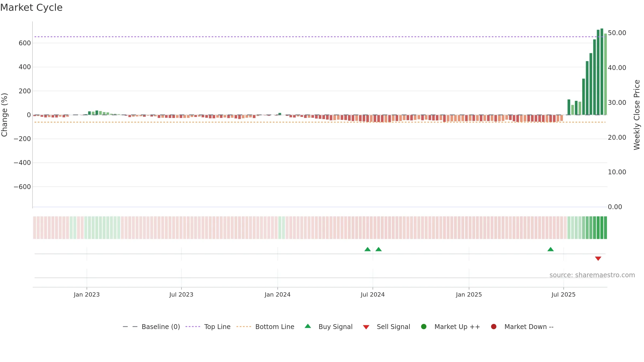The image size is (644, 362).
Task: Click the Jul 2025 axis label
Action: tap(563, 295)
